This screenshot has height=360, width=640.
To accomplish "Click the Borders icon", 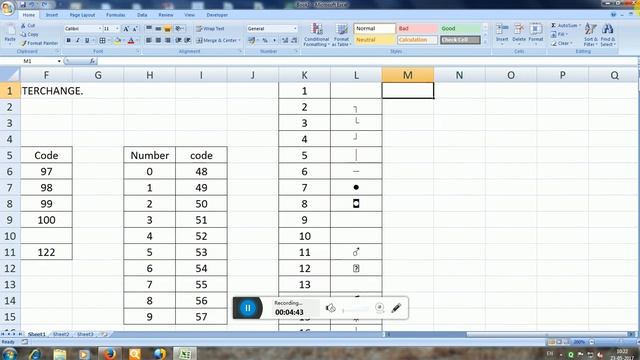I will pyautogui.click(x=102, y=40).
